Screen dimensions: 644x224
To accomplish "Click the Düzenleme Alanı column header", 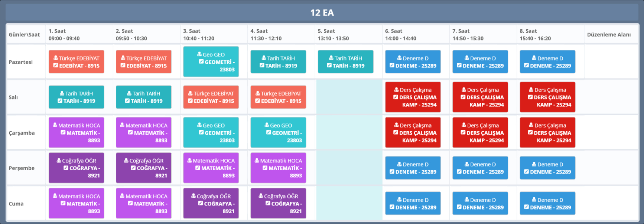I will pyautogui.click(x=609, y=34).
